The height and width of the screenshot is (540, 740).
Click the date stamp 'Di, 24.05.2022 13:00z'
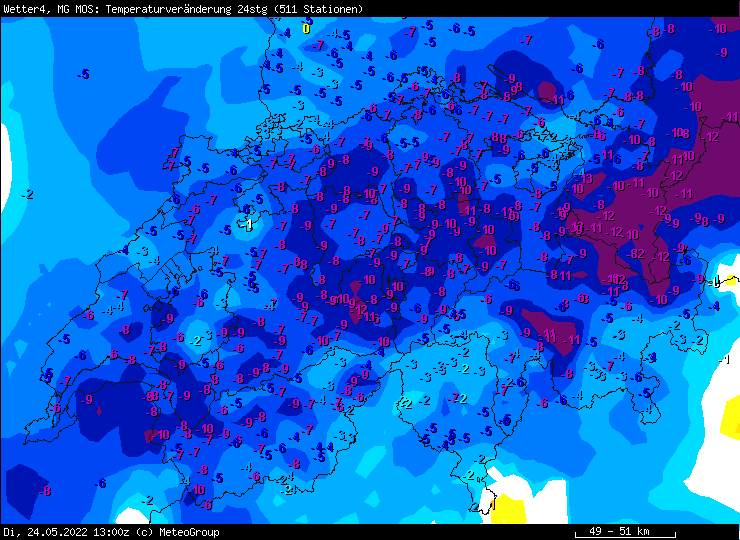(x=66, y=532)
